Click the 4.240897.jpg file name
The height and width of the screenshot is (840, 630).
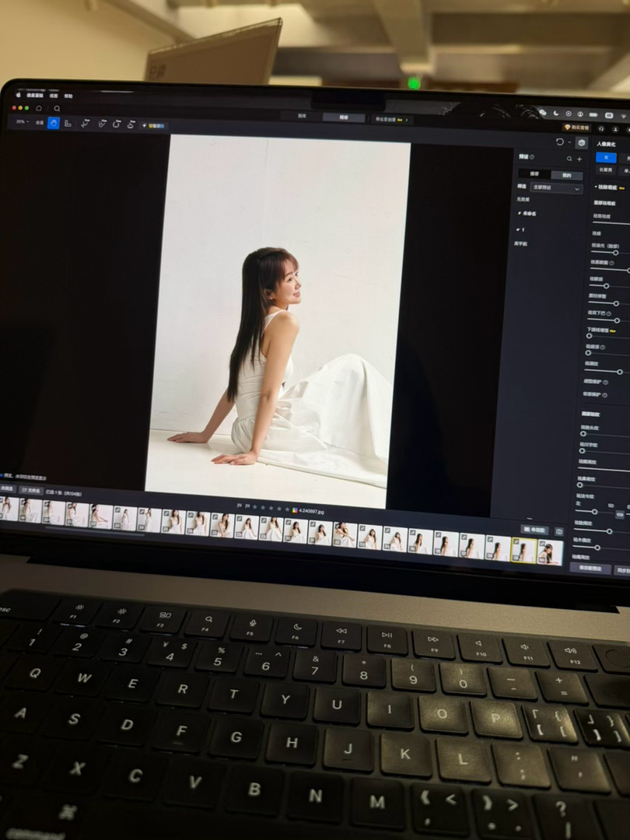tap(312, 511)
